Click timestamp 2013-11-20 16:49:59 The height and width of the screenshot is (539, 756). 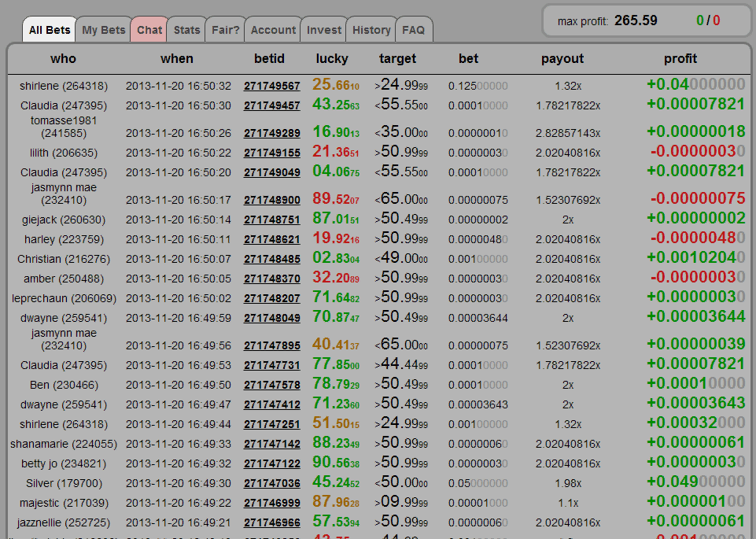tap(179, 318)
